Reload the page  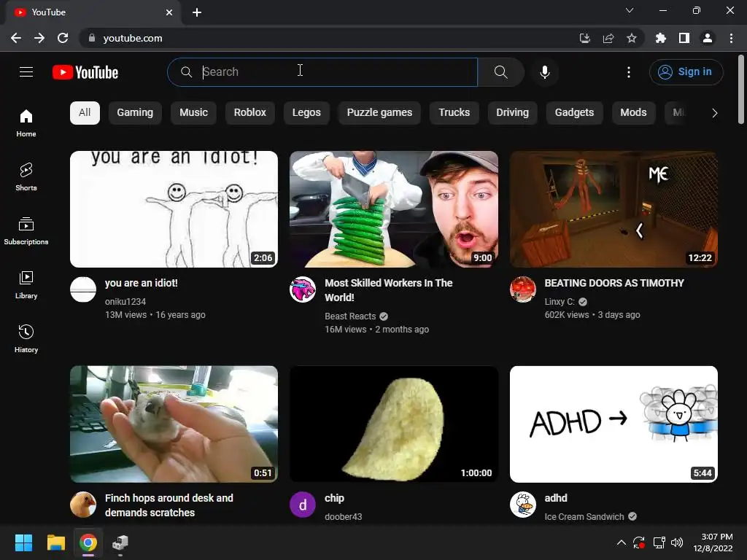click(x=63, y=38)
